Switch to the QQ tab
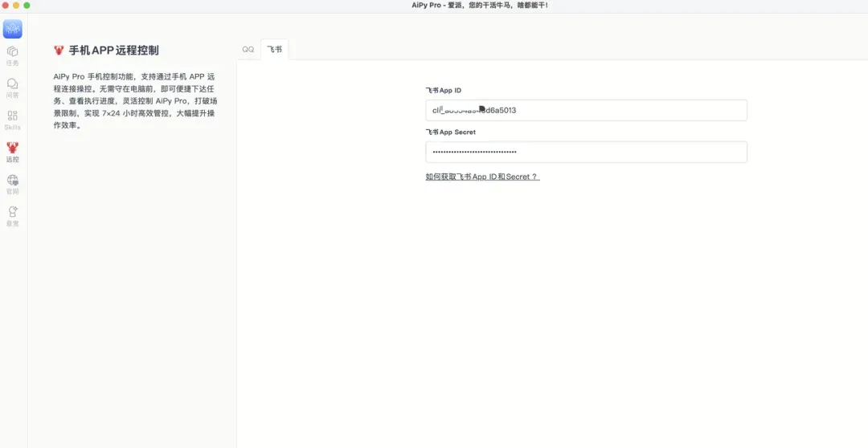This screenshot has height=448, width=868. 248,49
